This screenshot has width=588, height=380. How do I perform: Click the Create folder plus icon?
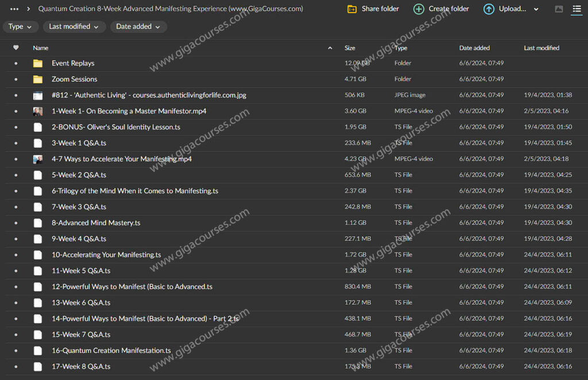[x=419, y=9]
